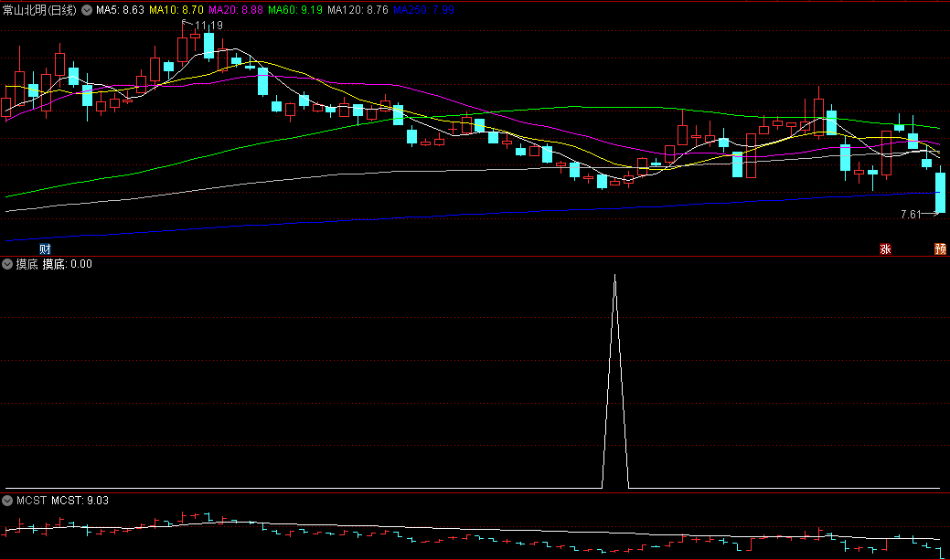Image resolution: width=950 pixels, height=560 pixels.
Task: Click the 摸底 indicator spike peak
Action: [615, 276]
